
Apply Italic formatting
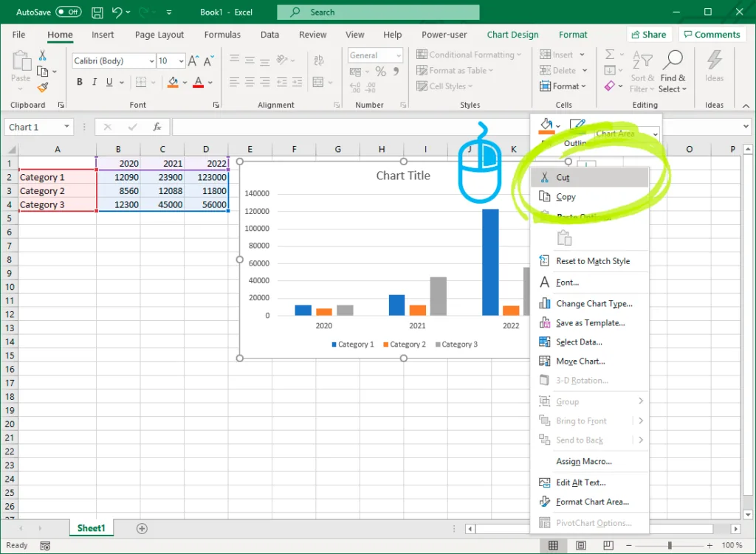tap(94, 82)
